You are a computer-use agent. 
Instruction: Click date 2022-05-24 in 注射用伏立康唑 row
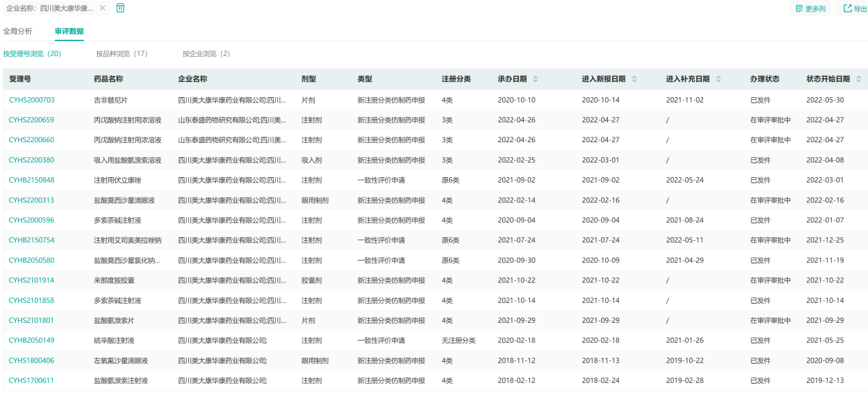click(685, 180)
